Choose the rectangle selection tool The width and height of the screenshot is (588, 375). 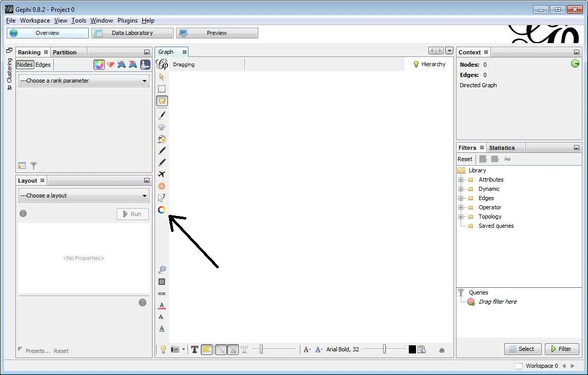(x=162, y=89)
